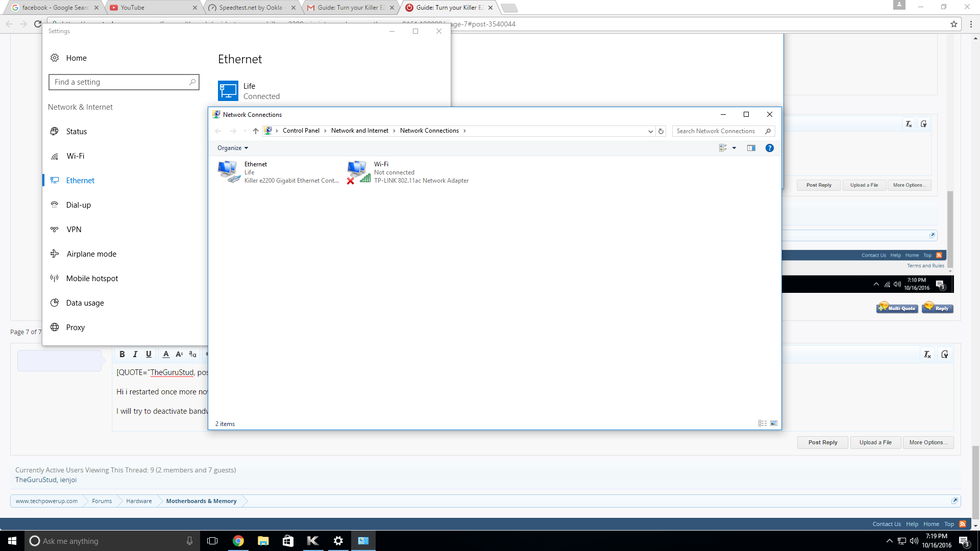
Task: Open Chrome menu three dots
Action: pos(971,24)
